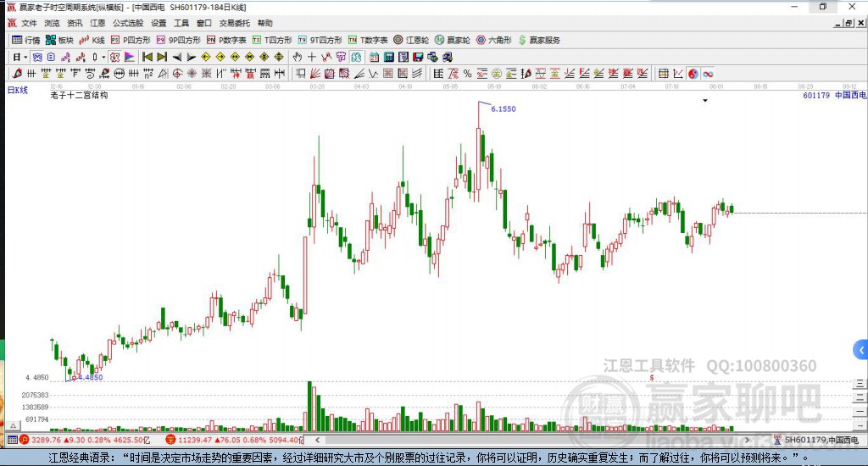Toggle the boxed red pattern icon

pyautogui.click(x=114, y=57)
